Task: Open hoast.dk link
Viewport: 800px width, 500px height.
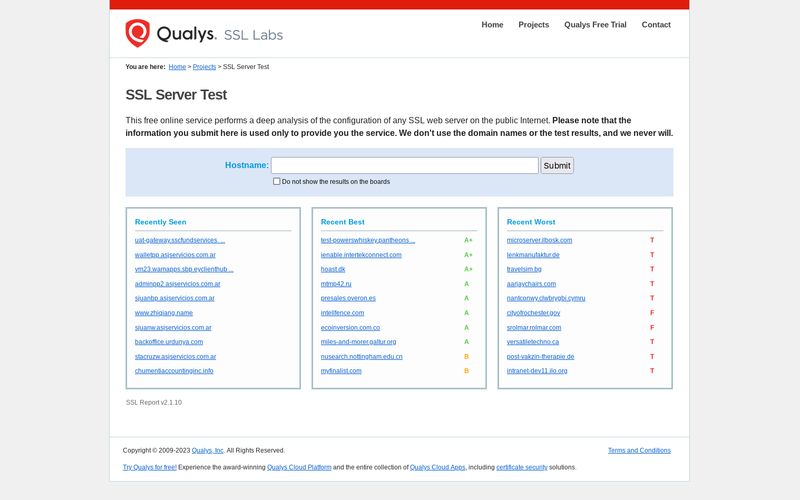Action: 333,269
